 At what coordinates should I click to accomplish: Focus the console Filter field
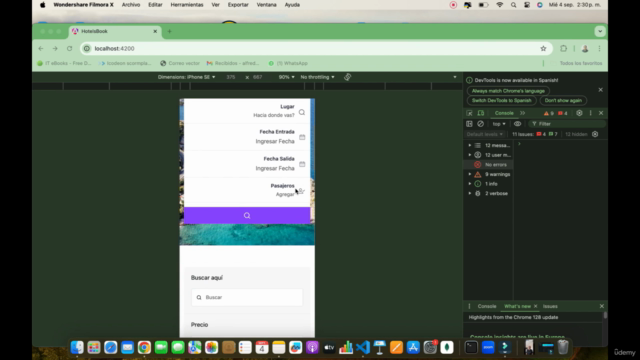click(567, 124)
